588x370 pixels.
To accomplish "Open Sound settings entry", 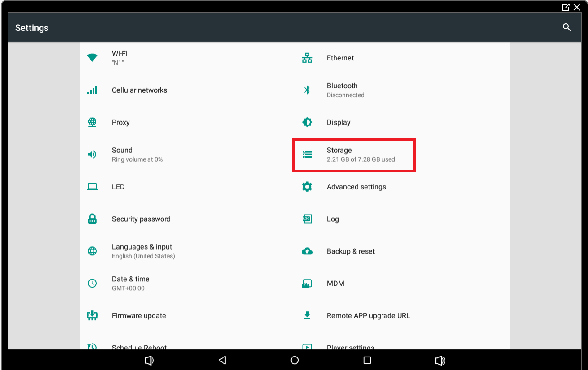I will [187, 155].
